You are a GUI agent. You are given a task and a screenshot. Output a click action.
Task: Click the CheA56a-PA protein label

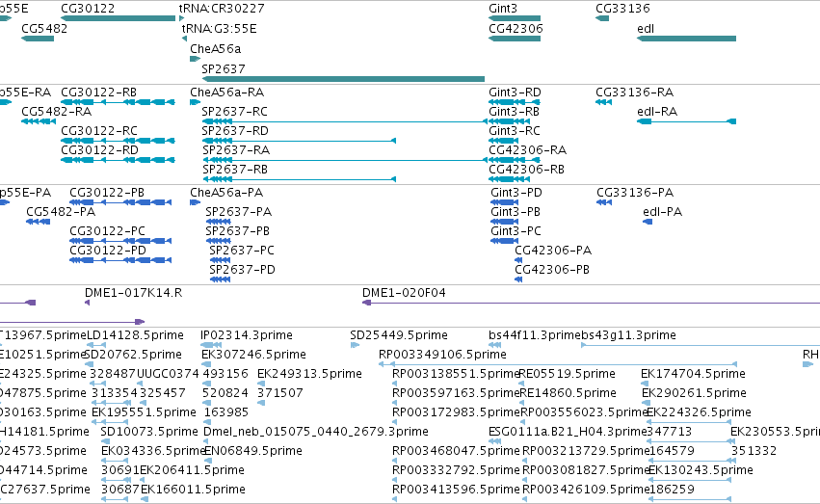(226, 193)
